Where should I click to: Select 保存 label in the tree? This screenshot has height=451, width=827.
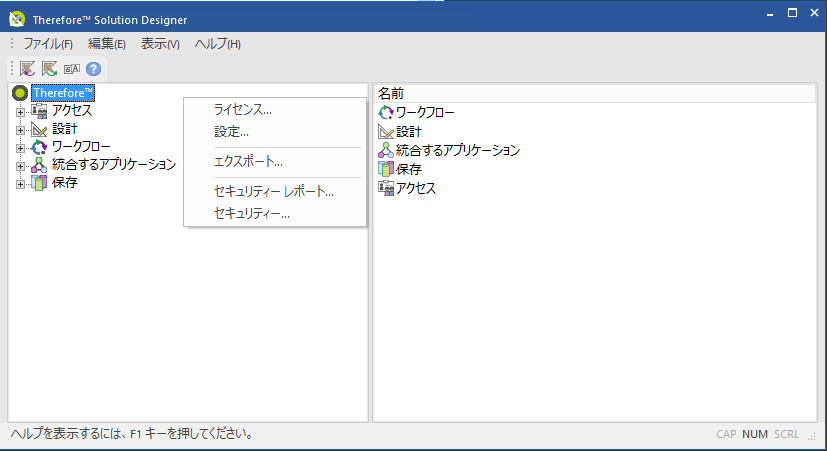click(65, 183)
